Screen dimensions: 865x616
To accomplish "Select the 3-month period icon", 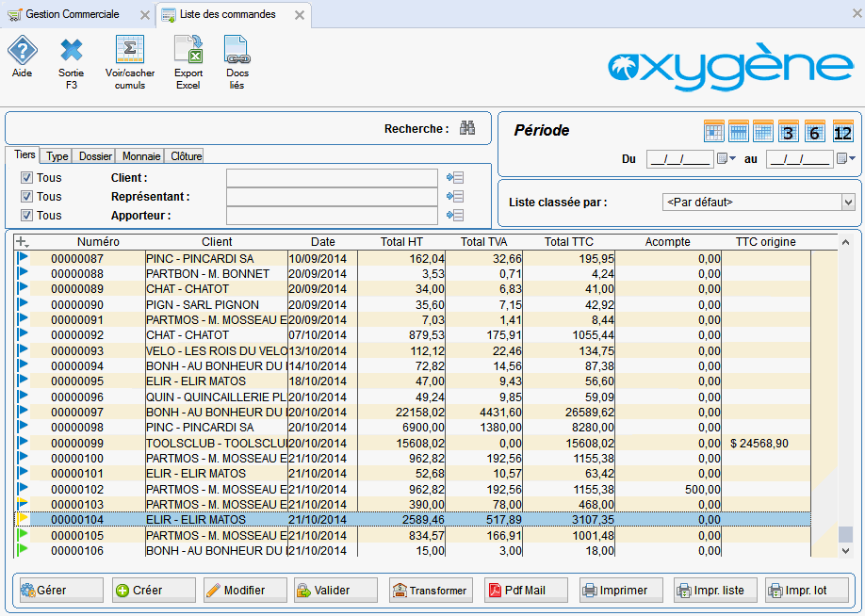I will [x=789, y=131].
